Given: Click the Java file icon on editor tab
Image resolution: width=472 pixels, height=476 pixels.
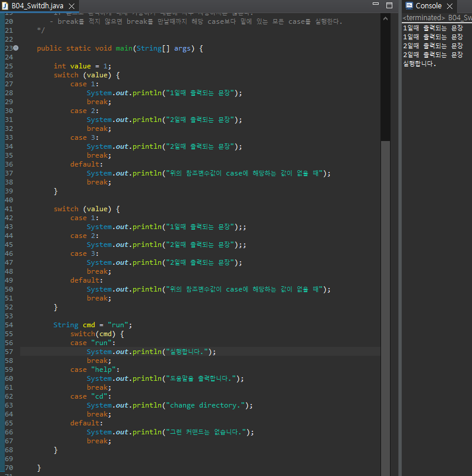Looking at the screenshot, I should pos(5,6).
